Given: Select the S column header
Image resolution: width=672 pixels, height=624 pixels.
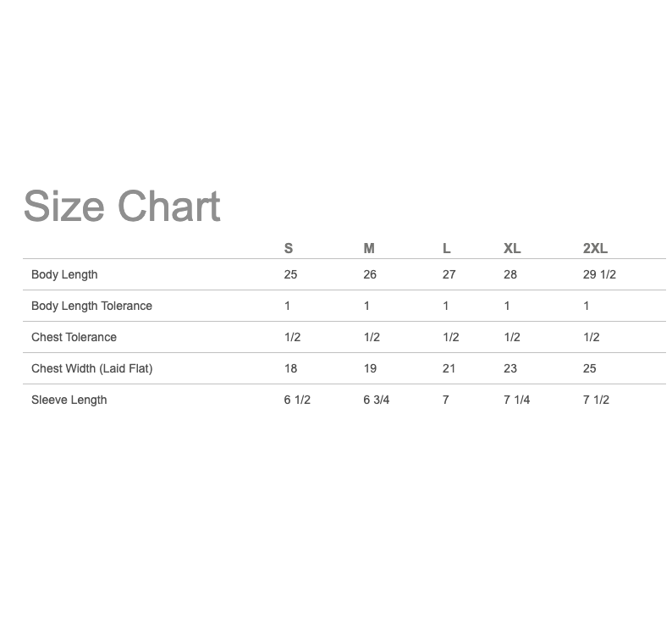Looking at the screenshot, I should tap(289, 248).
